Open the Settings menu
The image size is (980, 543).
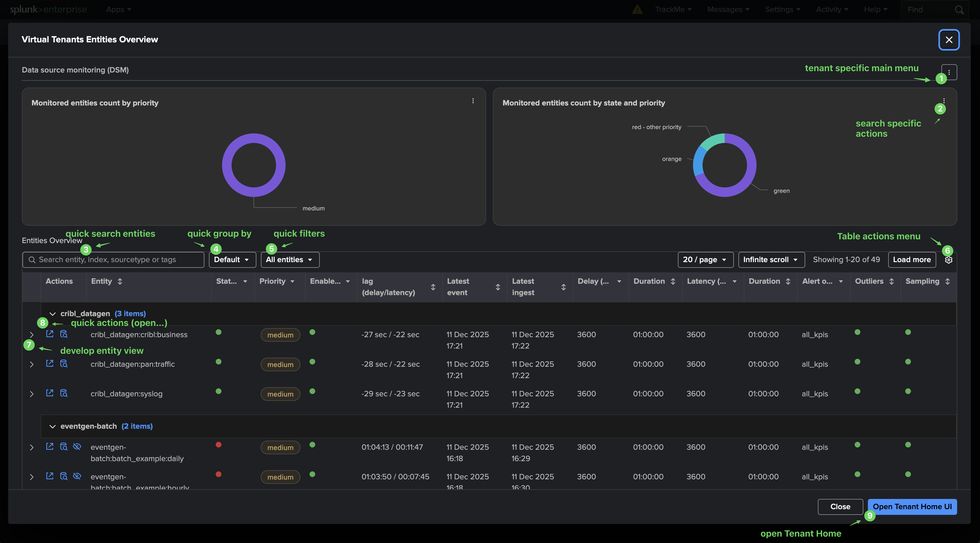tap(782, 9)
